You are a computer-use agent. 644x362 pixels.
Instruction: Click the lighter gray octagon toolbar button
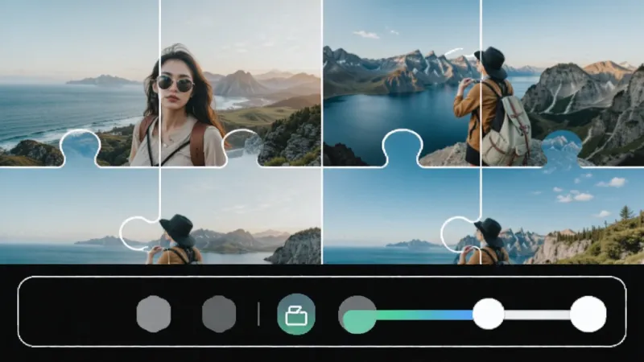154,314
